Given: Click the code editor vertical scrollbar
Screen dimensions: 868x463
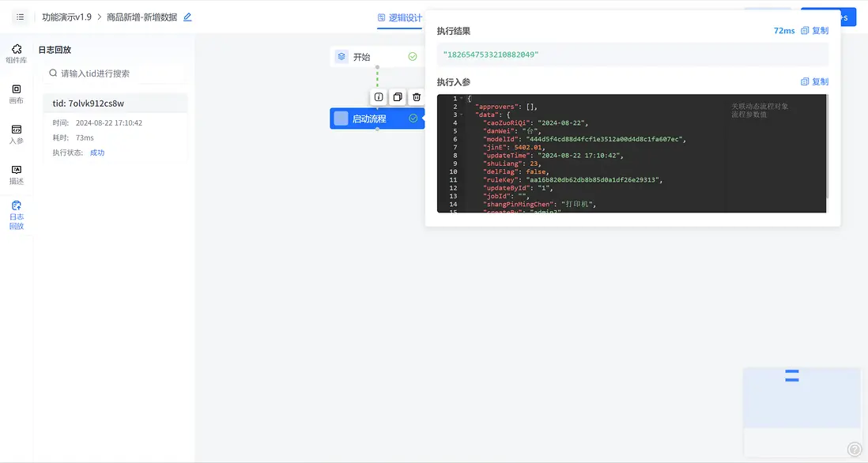Looking at the screenshot, I should pyautogui.click(x=828, y=147).
